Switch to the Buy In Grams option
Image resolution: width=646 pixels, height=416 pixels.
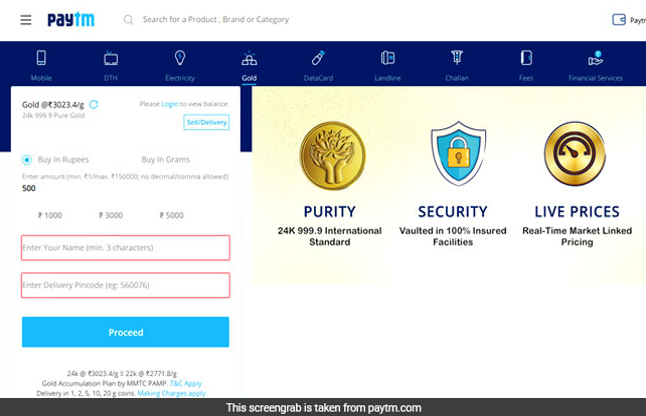tap(165, 159)
